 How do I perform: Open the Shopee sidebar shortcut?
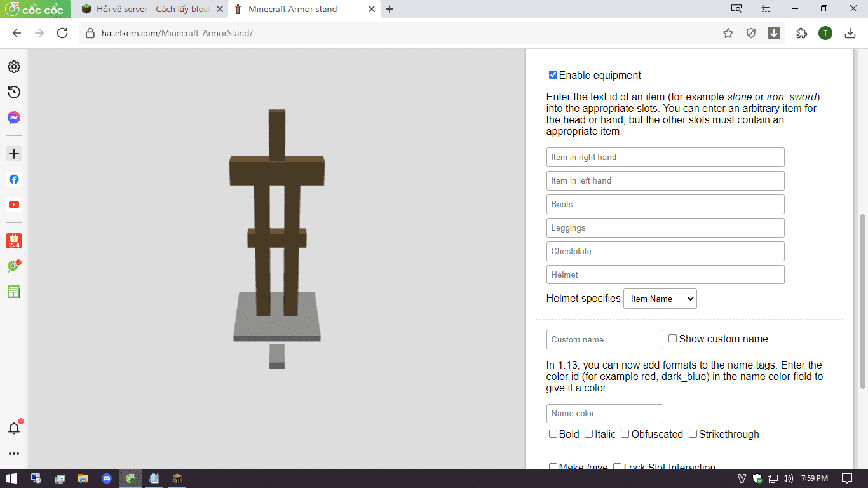(14, 241)
